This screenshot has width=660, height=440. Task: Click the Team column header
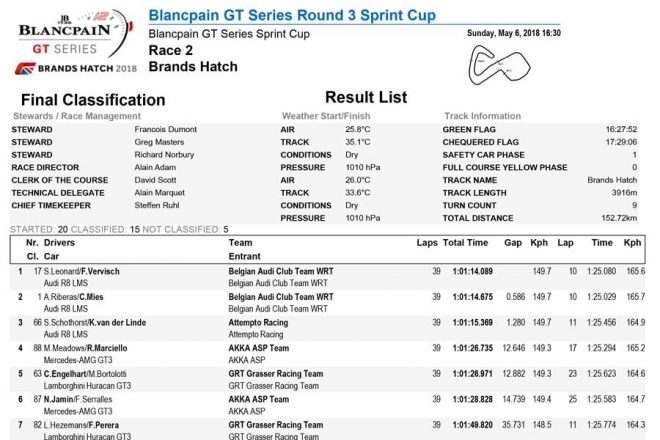click(240, 243)
